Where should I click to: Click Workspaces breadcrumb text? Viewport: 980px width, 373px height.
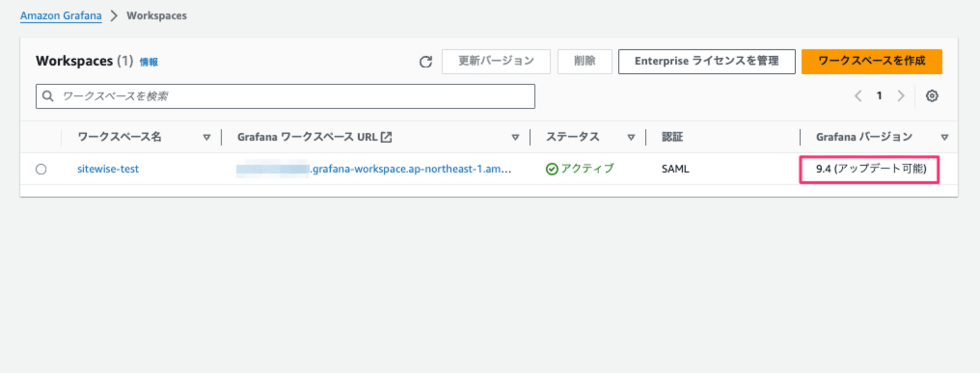[157, 16]
